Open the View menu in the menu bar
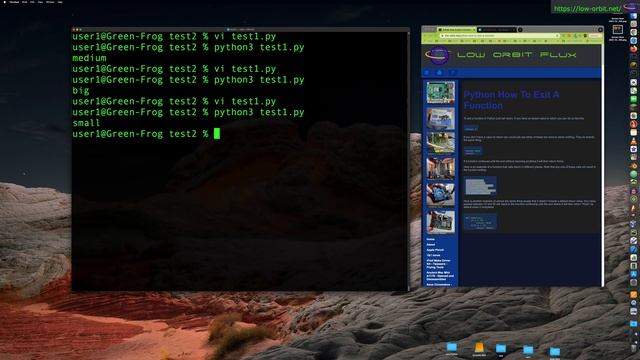 [x=40, y=2]
